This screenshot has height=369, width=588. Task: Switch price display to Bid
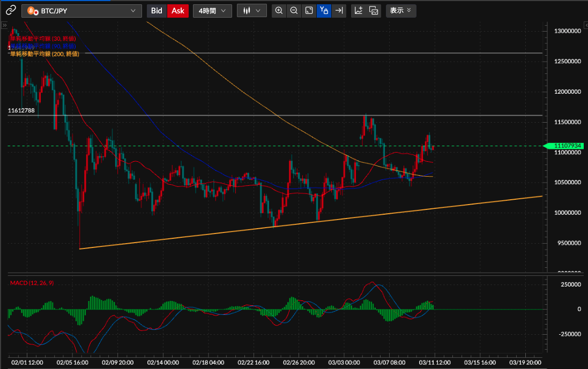click(x=157, y=11)
